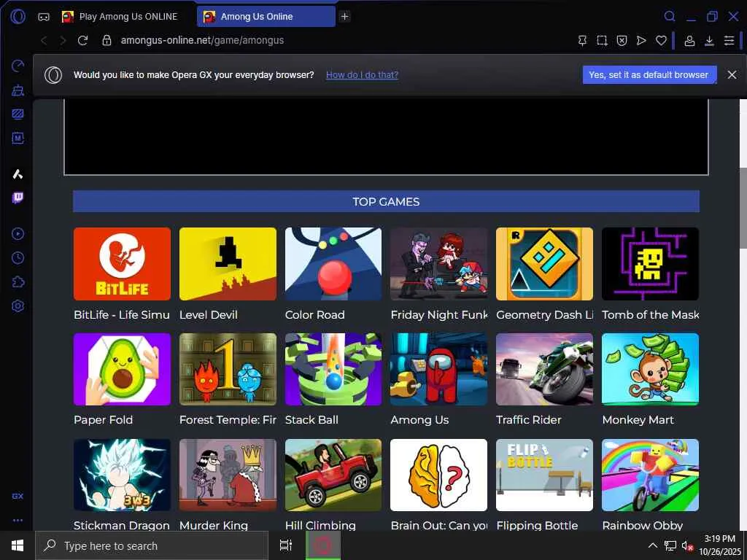Open the striped screen icon in sidebar

click(18, 114)
